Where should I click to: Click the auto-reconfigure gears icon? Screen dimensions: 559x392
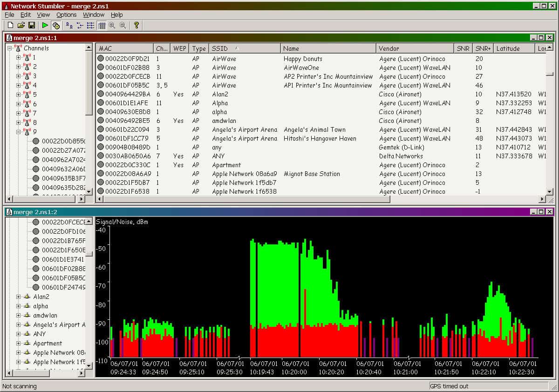coord(56,26)
